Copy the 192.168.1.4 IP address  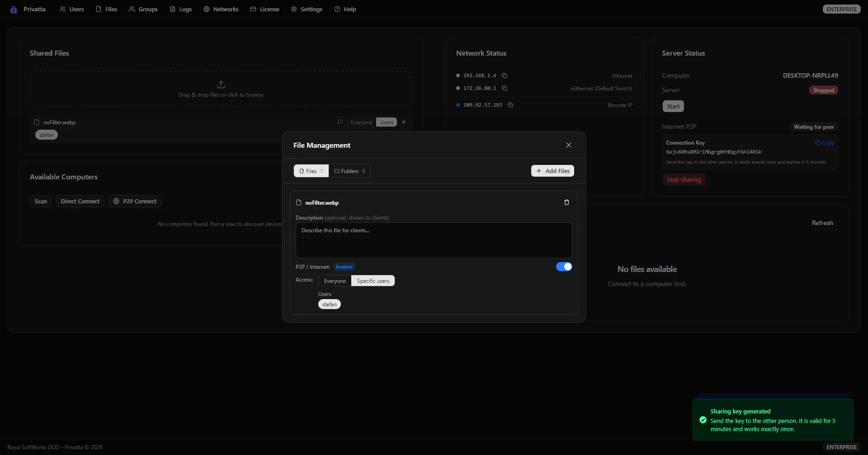pos(505,75)
